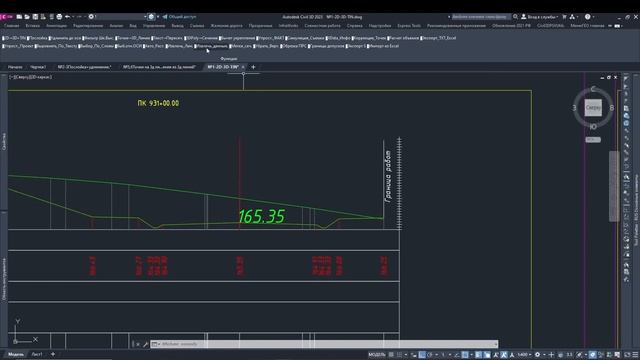Switch to the Начало document tab
640x360 pixels.
(15, 67)
